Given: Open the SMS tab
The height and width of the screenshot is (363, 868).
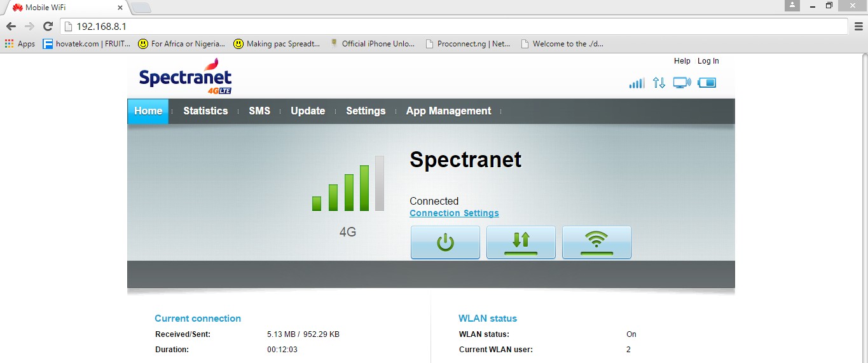Looking at the screenshot, I should (259, 111).
